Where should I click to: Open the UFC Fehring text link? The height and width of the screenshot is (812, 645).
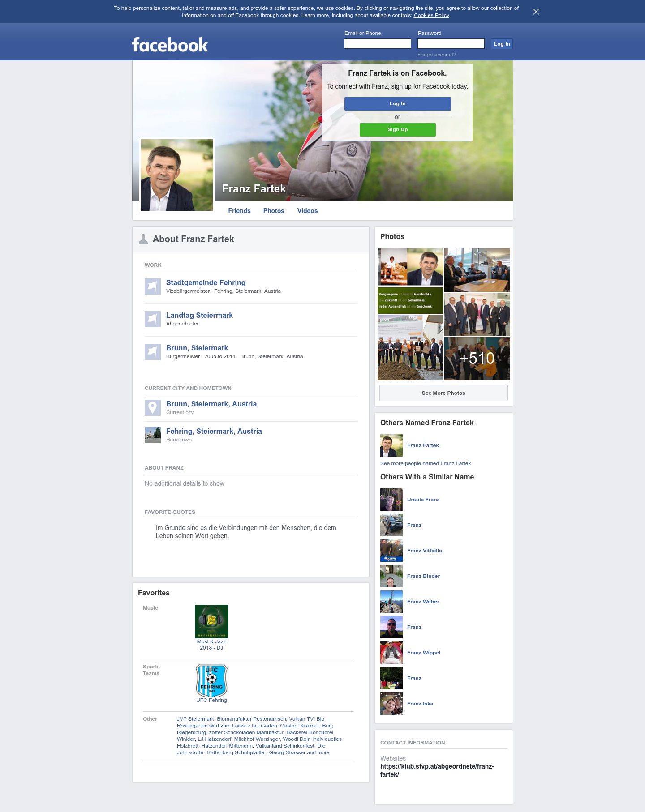coord(211,700)
